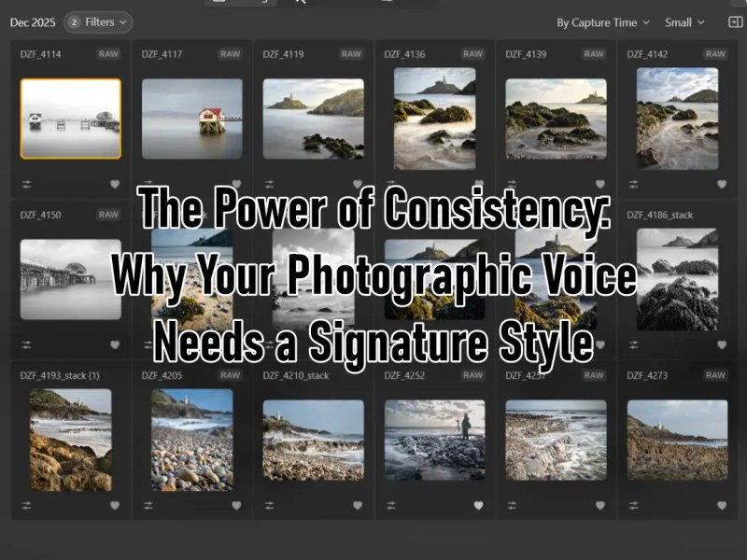Screen dimensions: 747x560
Task: Select the DZF_4139 thumbnail
Action: [556, 117]
